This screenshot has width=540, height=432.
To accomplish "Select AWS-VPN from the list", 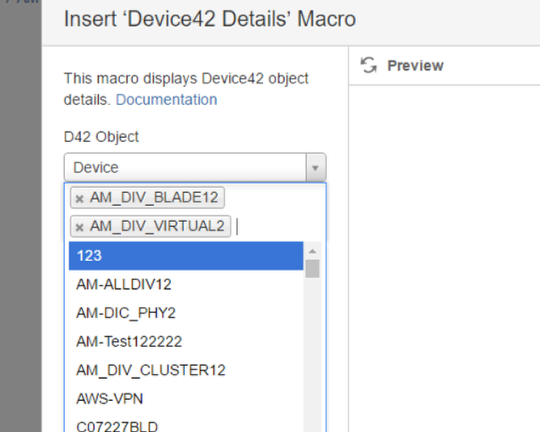I will 186,399.
